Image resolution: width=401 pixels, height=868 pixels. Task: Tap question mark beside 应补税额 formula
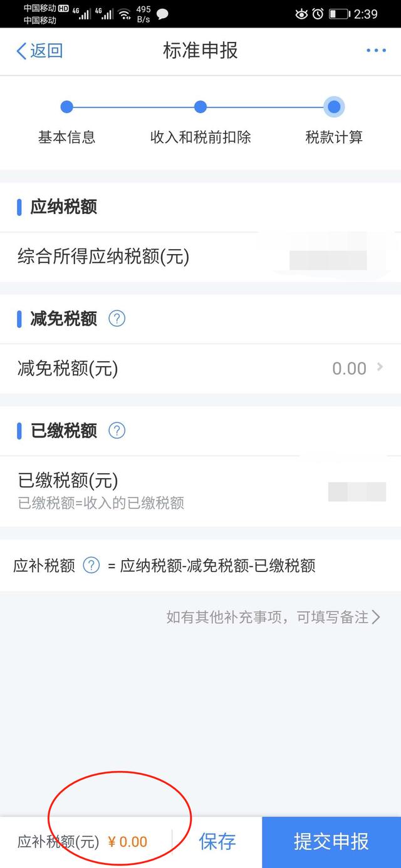(x=91, y=566)
